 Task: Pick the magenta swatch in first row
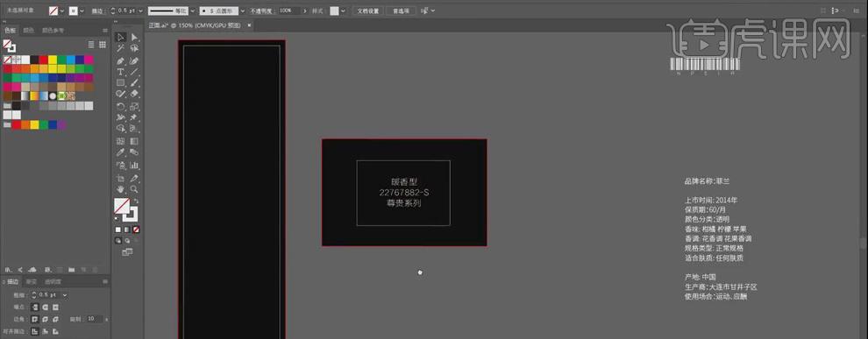pos(89,60)
